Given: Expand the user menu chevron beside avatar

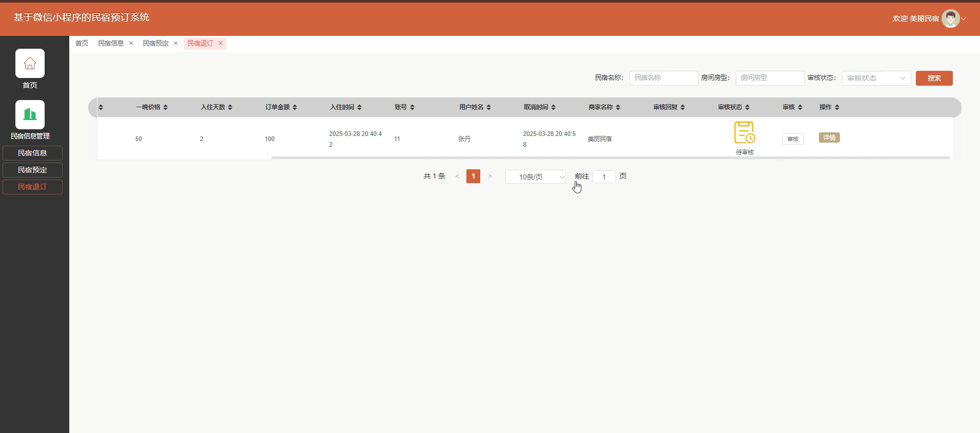Looking at the screenshot, I should click(964, 18).
